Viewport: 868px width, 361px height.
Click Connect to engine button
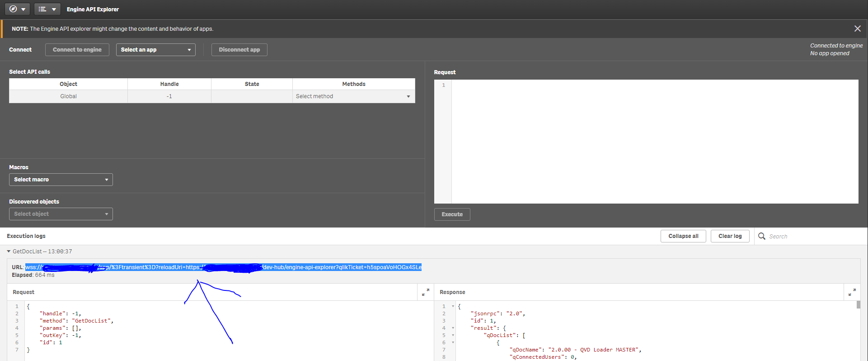coord(77,50)
